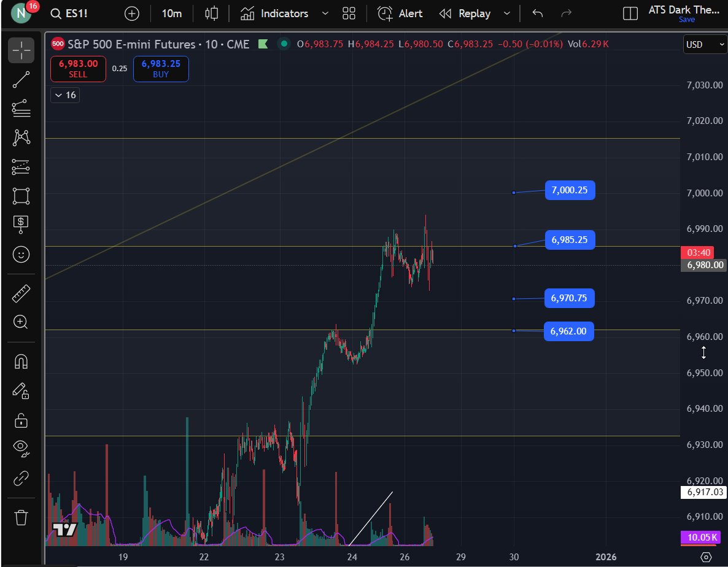Open the candlestick chart type selector
The width and height of the screenshot is (728, 567).
(x=212, y=13)
